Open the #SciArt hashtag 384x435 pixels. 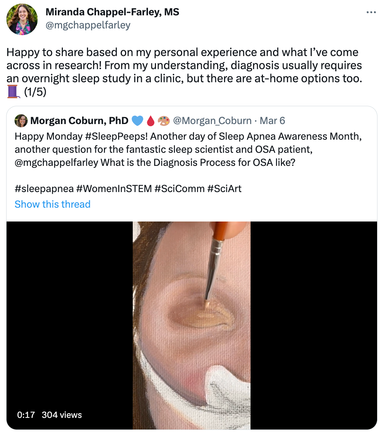(x=224, y=189)
